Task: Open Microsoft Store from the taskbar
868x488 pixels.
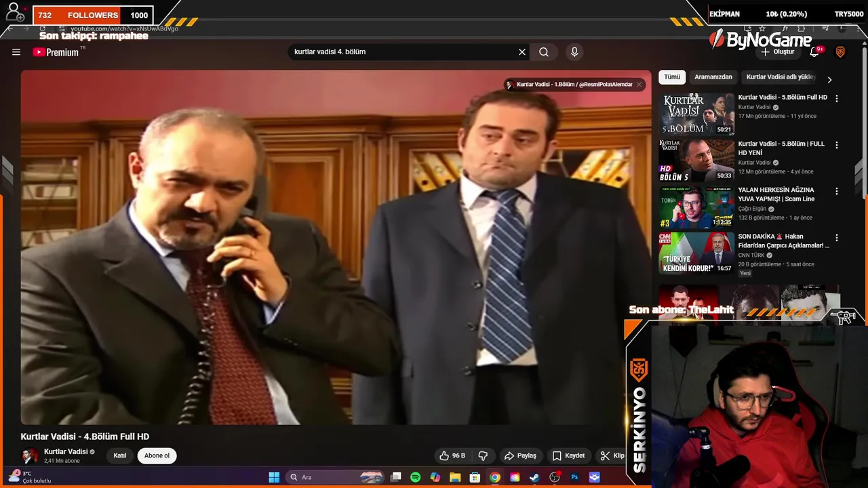Action: (475, 477)
